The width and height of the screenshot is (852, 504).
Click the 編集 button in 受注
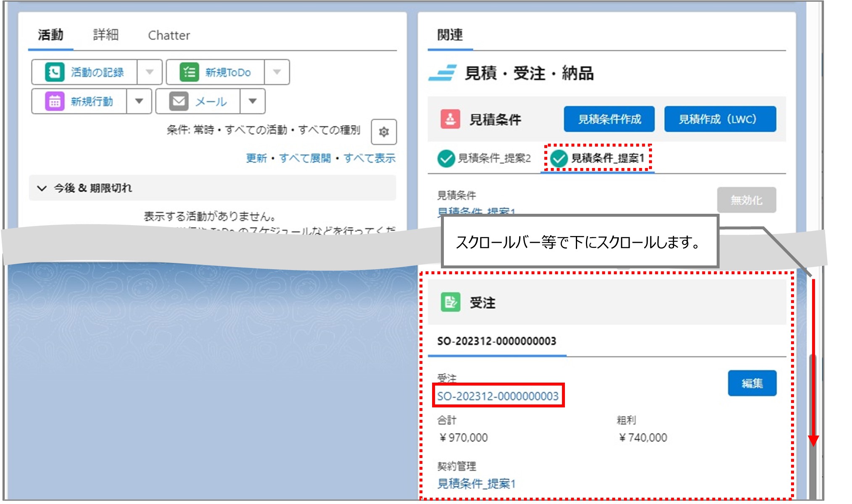pos(752,383)
